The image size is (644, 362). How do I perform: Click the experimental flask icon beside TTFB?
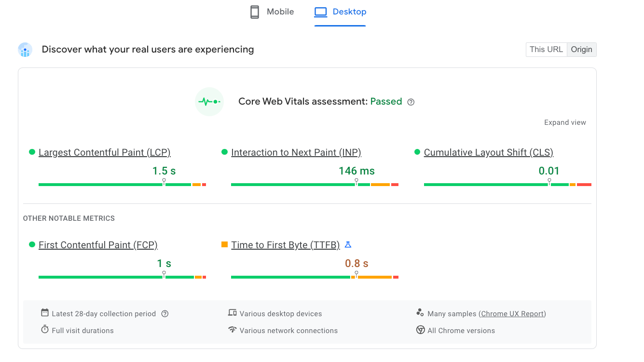[x=348, y=245]
